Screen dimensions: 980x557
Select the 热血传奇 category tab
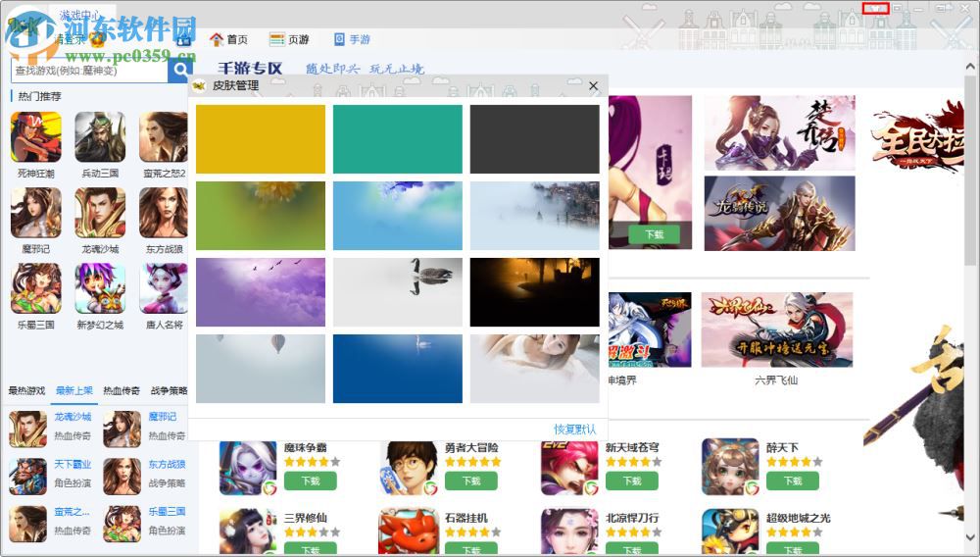coord(122,390)
